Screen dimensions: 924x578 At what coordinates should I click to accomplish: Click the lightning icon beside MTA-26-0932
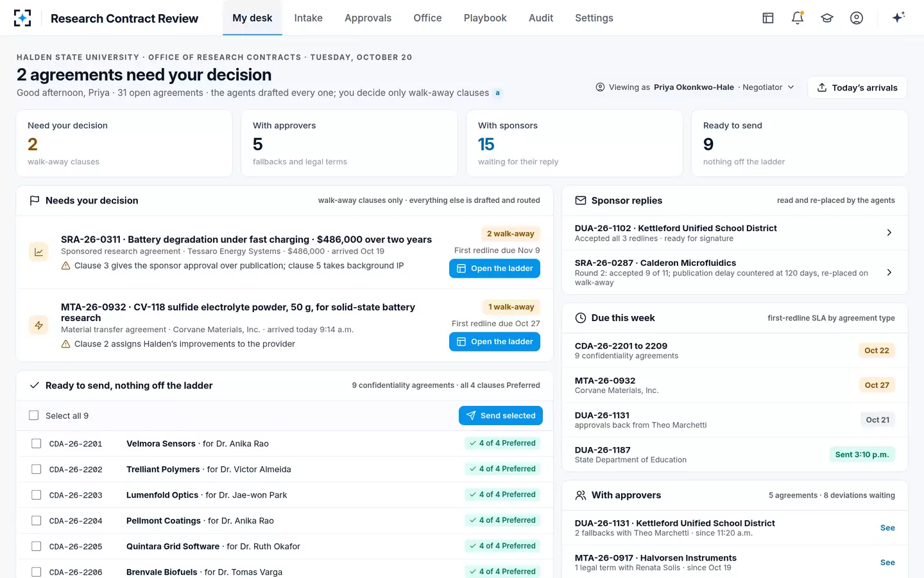pyautogui.click(x=39, y=325)
